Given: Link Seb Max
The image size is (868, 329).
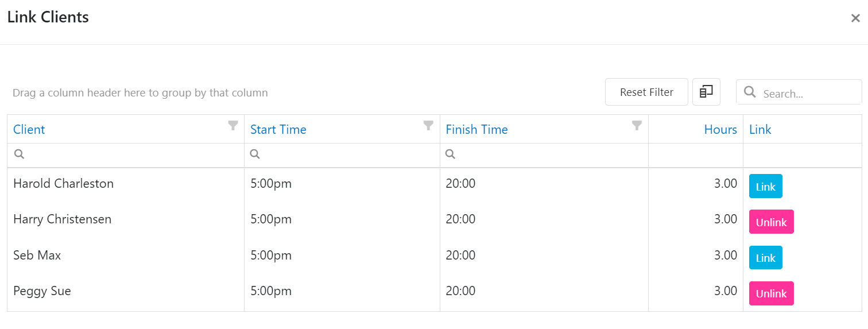Looking at the screenshot, I should (765, 258).
